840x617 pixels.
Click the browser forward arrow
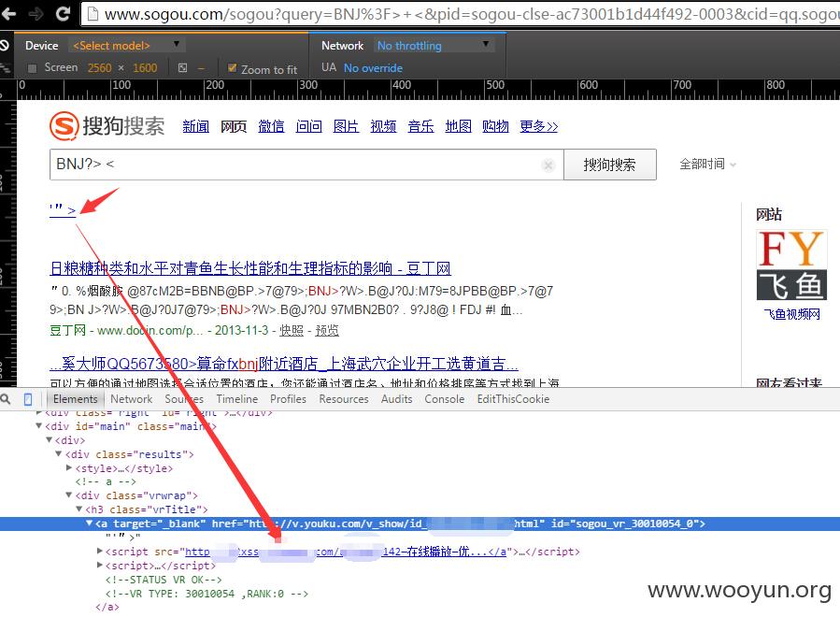click(x=36, y=13)
